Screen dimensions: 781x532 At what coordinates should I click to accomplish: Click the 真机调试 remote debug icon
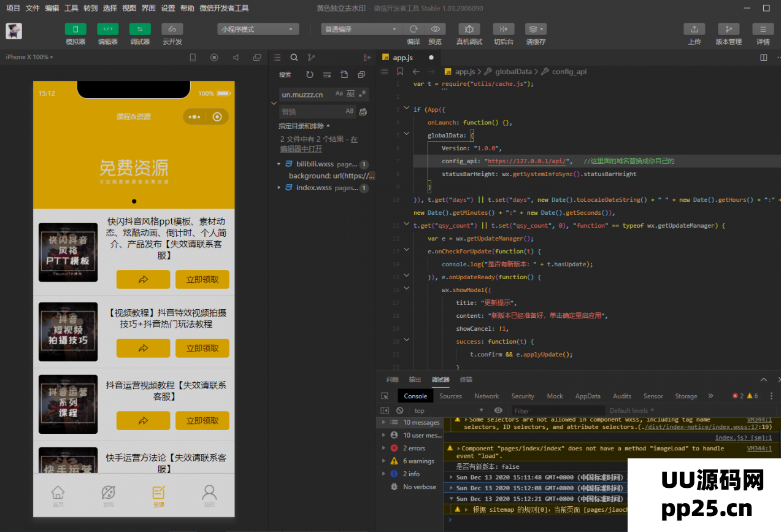pyautogui.click(x=469, y=29)
